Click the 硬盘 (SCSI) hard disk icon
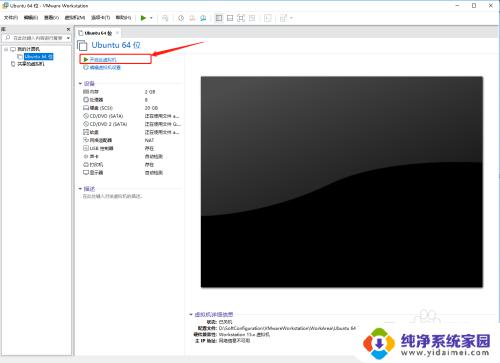The image size is (500, 363). point(86,108)
